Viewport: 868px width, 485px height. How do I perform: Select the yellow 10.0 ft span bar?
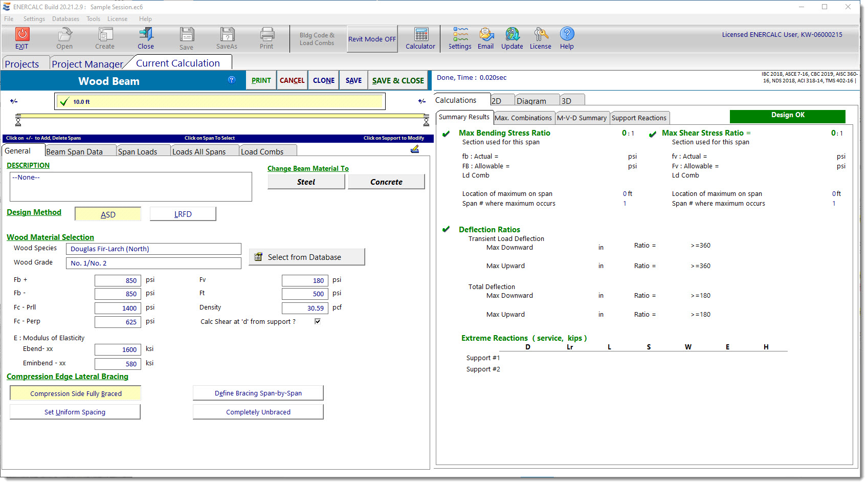coord(220,102)
